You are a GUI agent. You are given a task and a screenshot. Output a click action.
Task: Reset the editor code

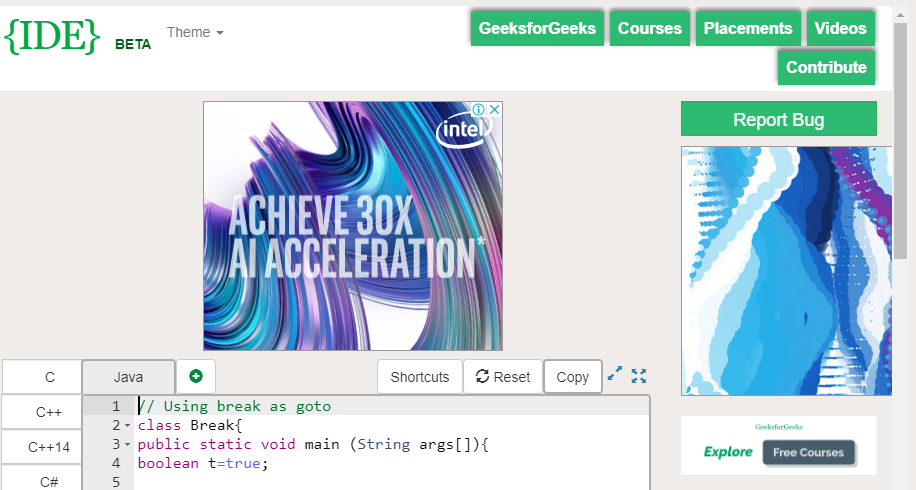click(x=503, y=377)
